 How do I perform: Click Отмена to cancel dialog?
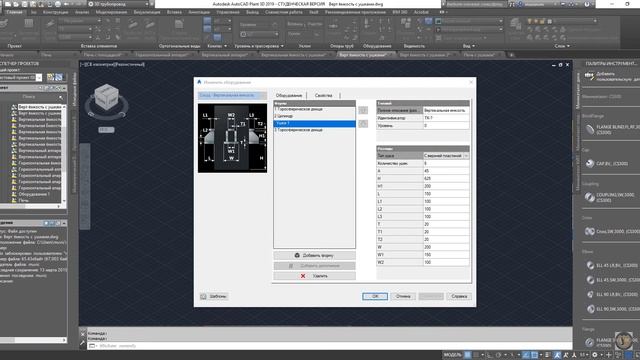pyautogui.click(x=403, y=296)
